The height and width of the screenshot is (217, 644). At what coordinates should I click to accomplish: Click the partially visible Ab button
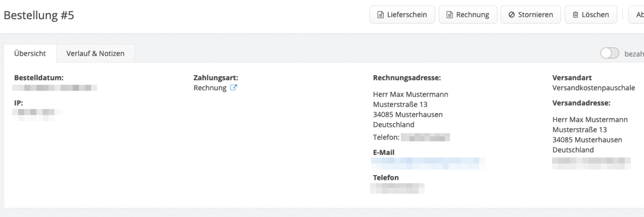tap(639, 14)
